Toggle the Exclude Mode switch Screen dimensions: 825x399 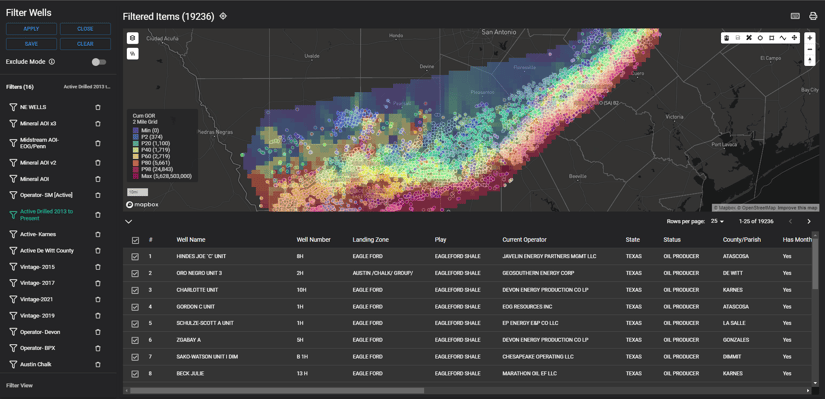pos(98,62)
